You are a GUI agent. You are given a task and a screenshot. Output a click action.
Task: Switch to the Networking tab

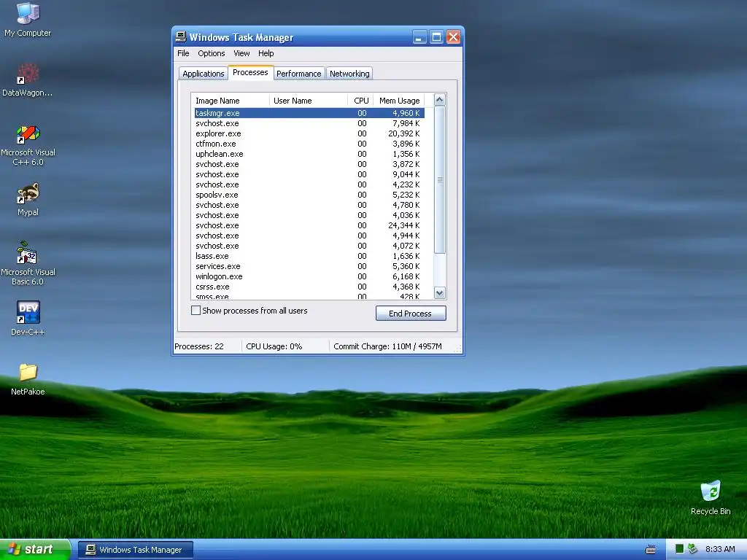[349, 74]
